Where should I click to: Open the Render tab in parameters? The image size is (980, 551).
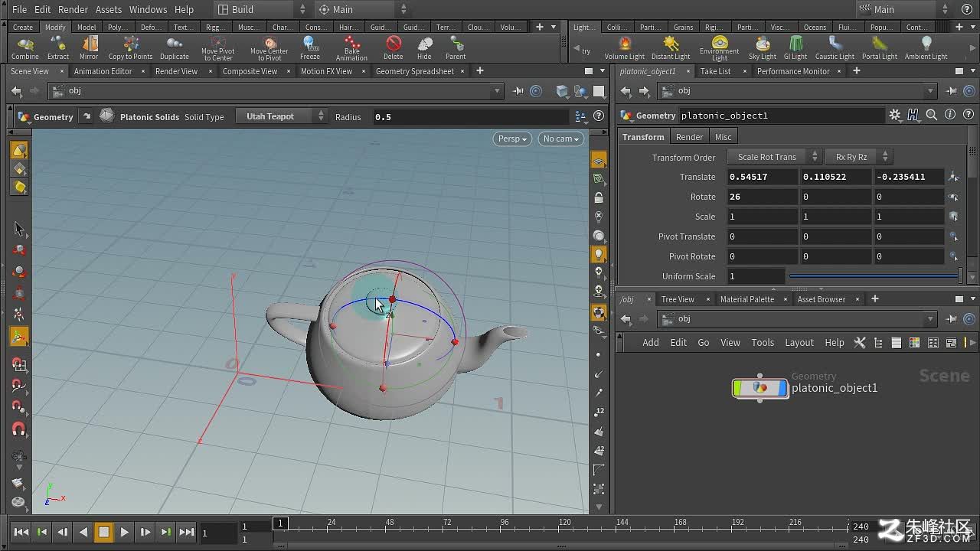pyautogui.click(x=689, y=137)
